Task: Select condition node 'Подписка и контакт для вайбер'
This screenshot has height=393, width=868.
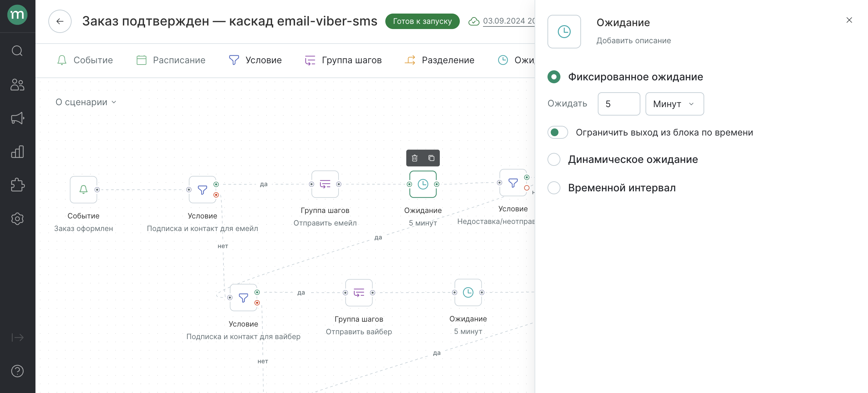Action: pyautogui.click(x=243, y=297)
